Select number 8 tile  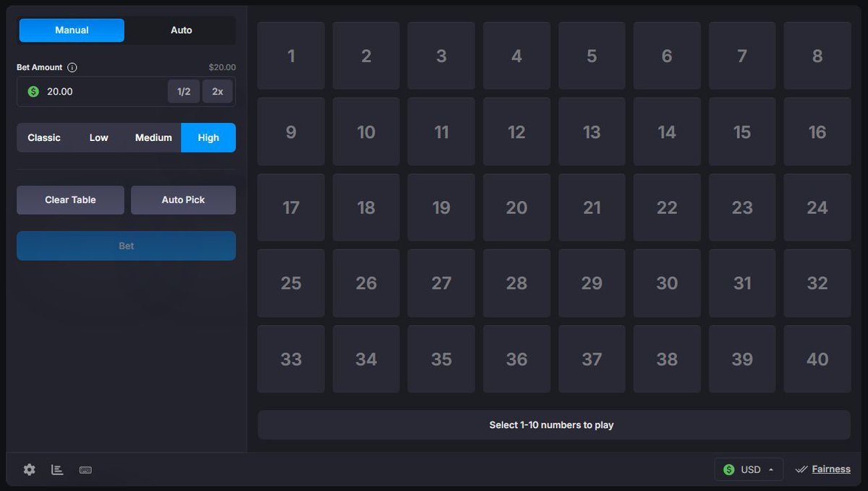(817, 56)
